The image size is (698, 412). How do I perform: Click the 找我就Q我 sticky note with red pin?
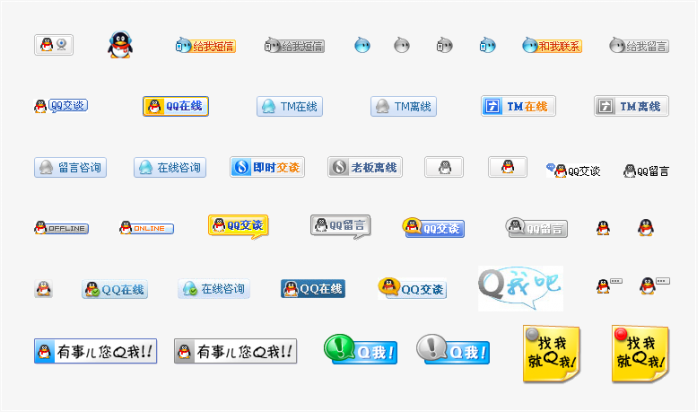(x=640, y=354)
